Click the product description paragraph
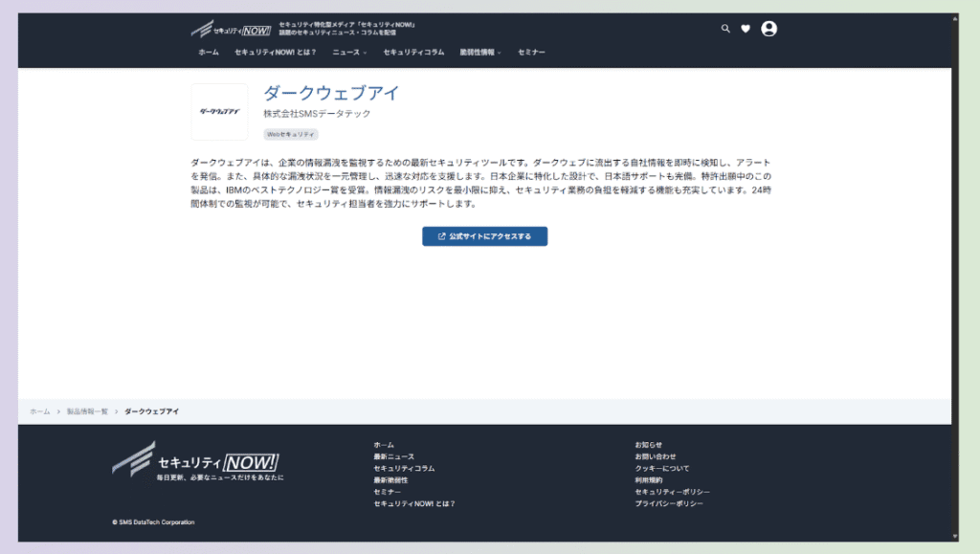This screenshot has width=980, height=554. pyautogui.click(x=480, y=183)
